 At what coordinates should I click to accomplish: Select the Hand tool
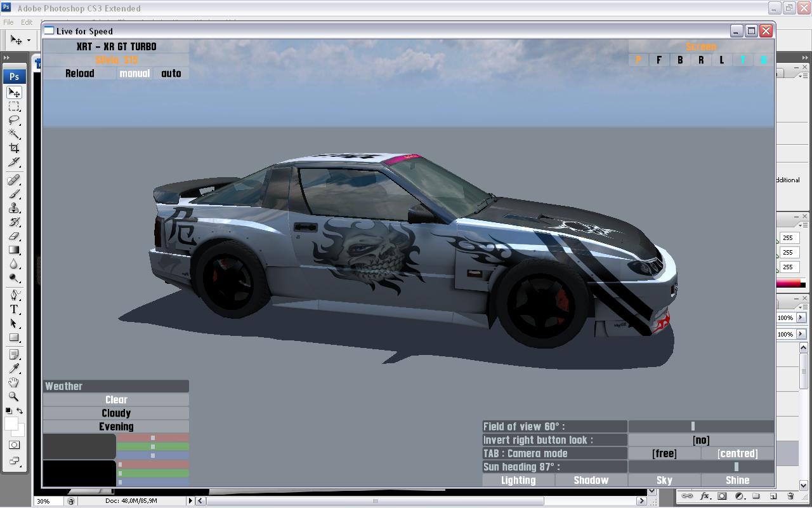[14, 382]
